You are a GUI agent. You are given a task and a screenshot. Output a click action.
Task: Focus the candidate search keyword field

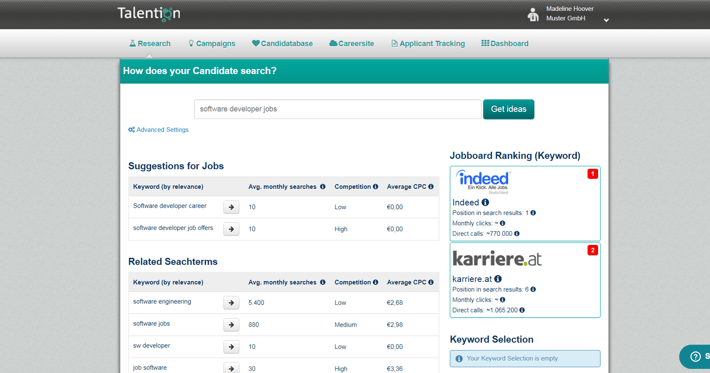click(x=338, y=109)
